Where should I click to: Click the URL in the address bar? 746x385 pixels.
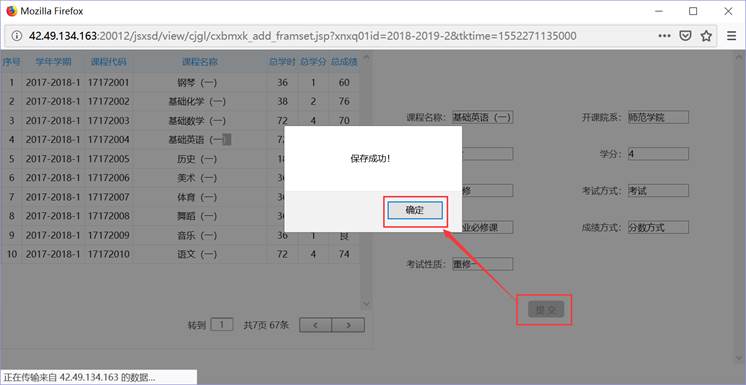[303, 36]
